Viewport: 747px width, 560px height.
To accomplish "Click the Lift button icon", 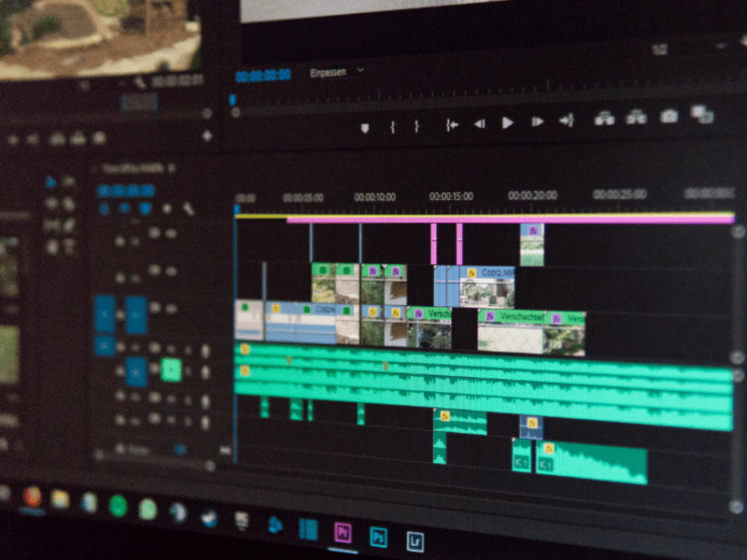I will pos(604,119).
